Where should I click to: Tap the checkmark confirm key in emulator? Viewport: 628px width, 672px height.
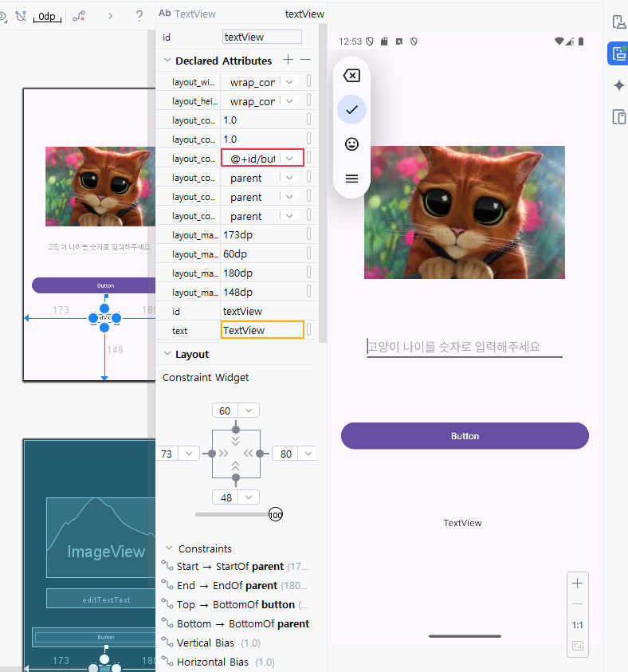[351, 110]
